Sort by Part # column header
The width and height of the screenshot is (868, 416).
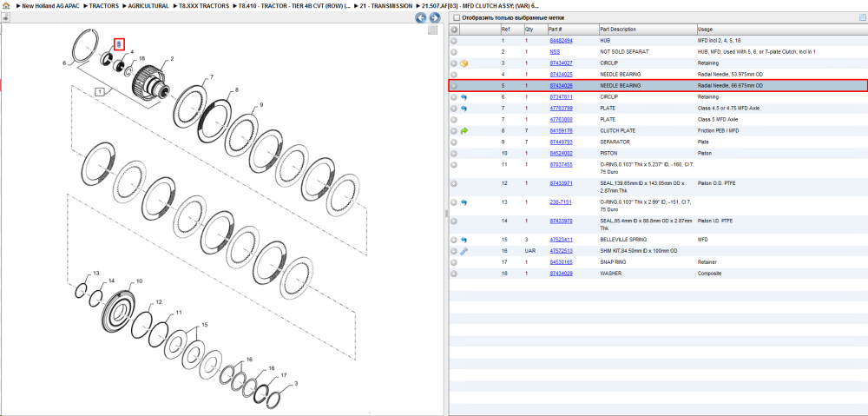[572, 30]
